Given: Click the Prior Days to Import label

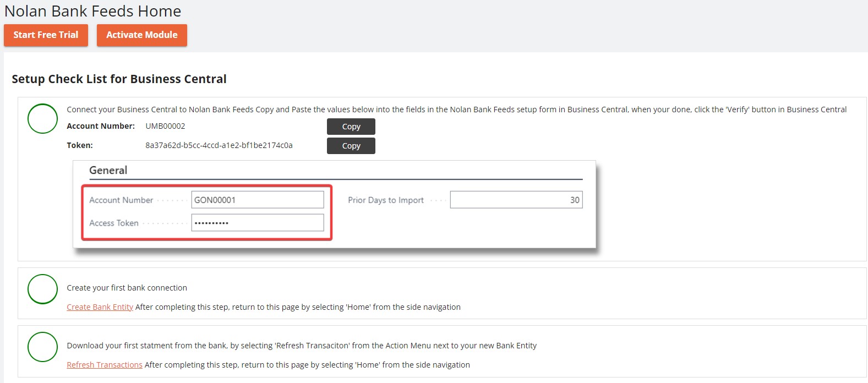Looking at the screenshot, I should 385,200.
